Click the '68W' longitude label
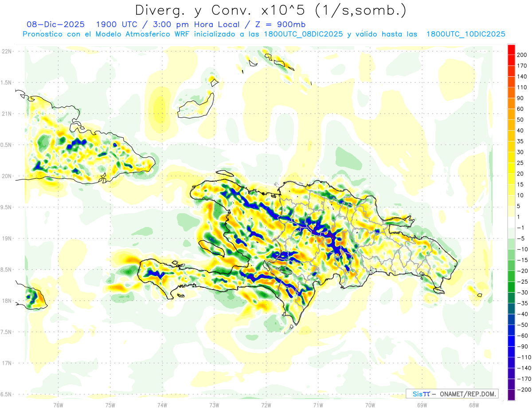The image size is (532, 411). click(x=473, y=405)
